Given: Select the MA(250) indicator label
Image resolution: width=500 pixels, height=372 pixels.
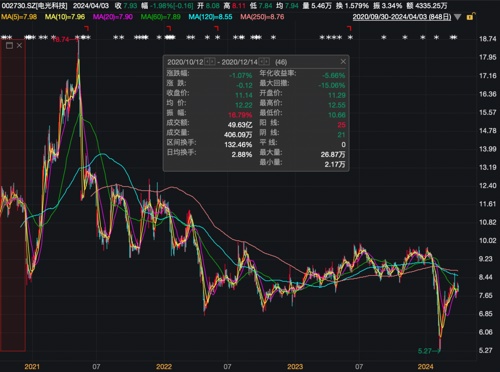Looking at the screenshot, I should [x=262, y=17].
